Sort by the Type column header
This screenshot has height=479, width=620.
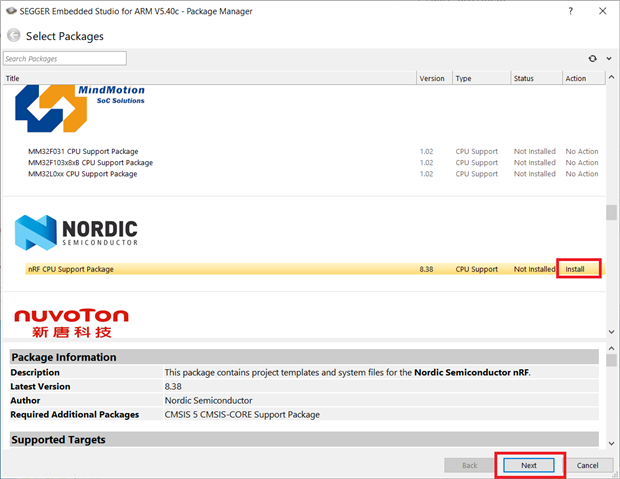point(481,78)
